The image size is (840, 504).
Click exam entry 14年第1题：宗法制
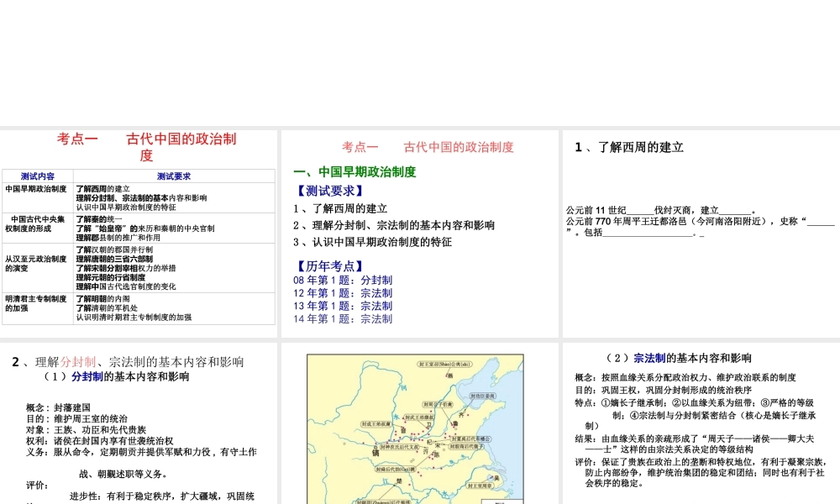tap(343, 318)
